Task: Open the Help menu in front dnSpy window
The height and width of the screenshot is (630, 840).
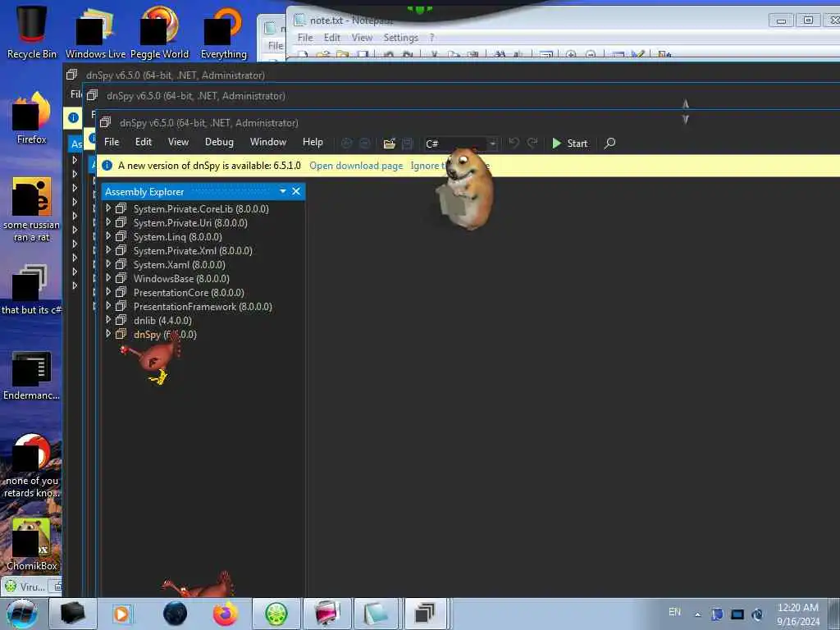Action: tap(313, 142)
